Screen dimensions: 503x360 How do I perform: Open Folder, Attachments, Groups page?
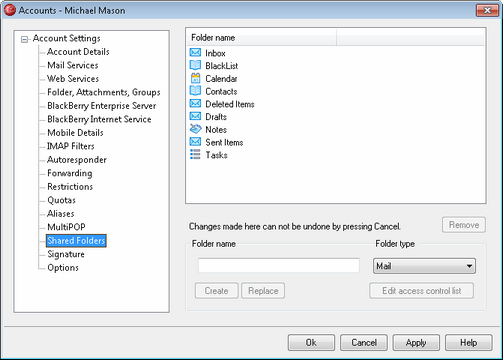(104, 92)
